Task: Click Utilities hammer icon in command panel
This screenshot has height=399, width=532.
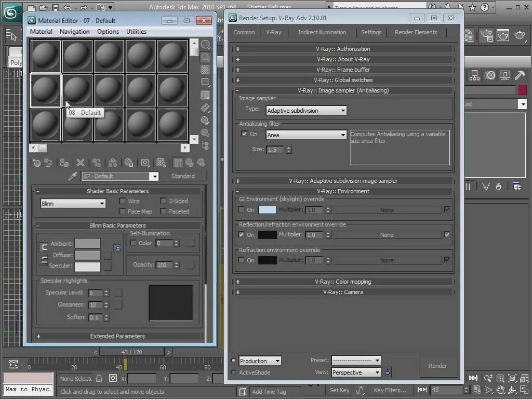Action: tap(520, 75)
